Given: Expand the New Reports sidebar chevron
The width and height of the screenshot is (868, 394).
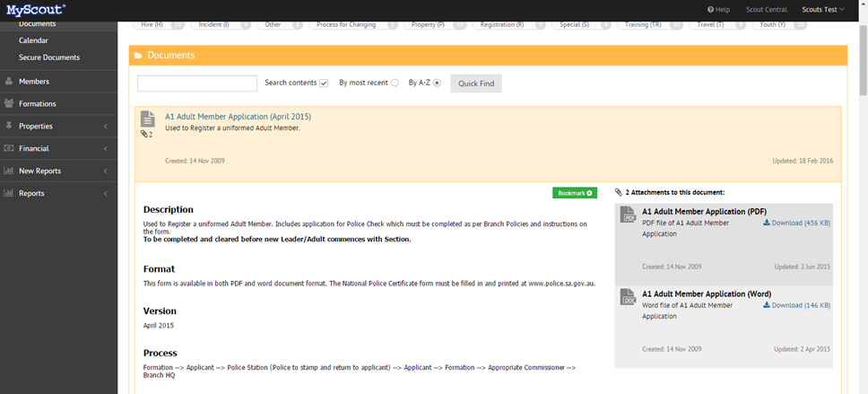Looking at the screenshot, I should click(105, 171).
